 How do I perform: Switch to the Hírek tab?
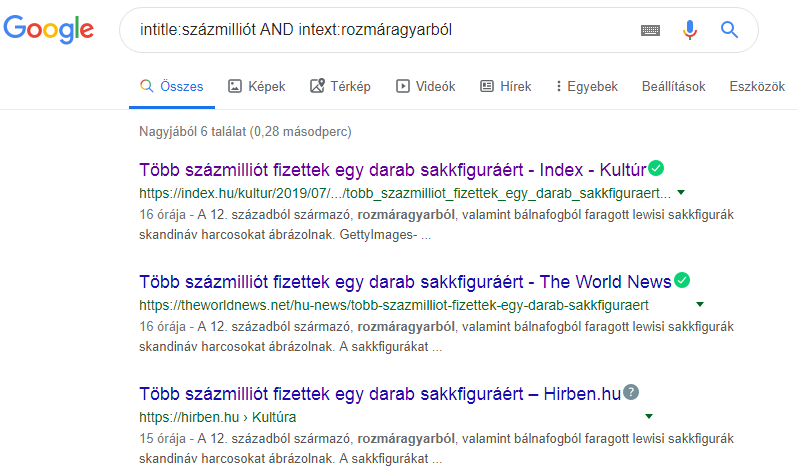click(506, 86)
